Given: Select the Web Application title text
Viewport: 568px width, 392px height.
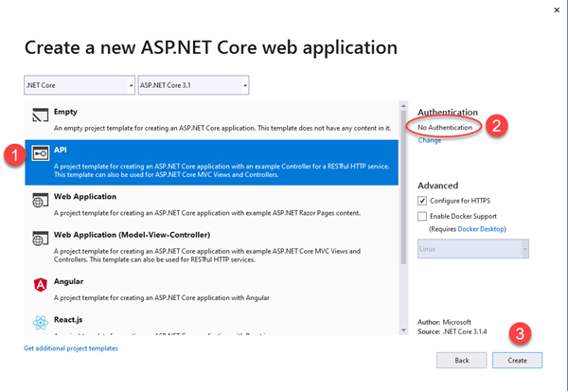Looking at the screenshot, I should point(85,196).
